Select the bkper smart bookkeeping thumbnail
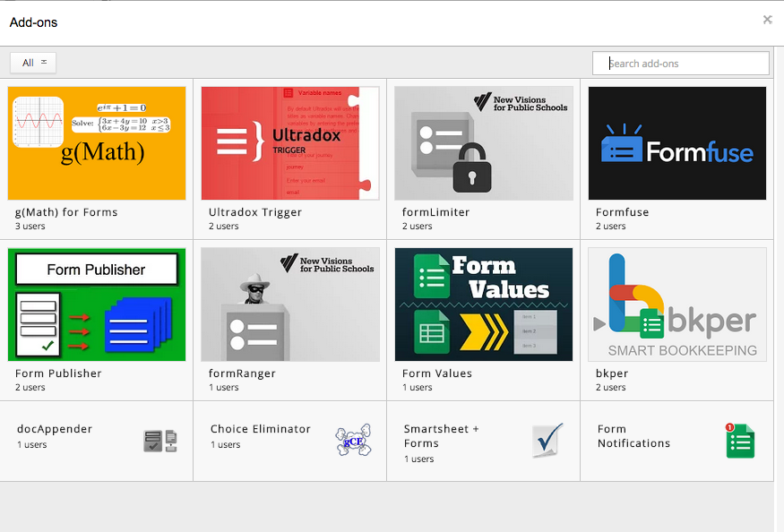This screenshot has width=784, height=532. [x=677, y=305]
